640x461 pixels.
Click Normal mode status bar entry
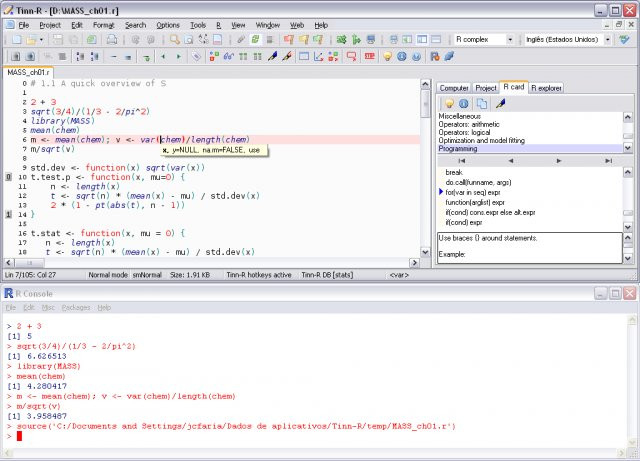[108, 275]
